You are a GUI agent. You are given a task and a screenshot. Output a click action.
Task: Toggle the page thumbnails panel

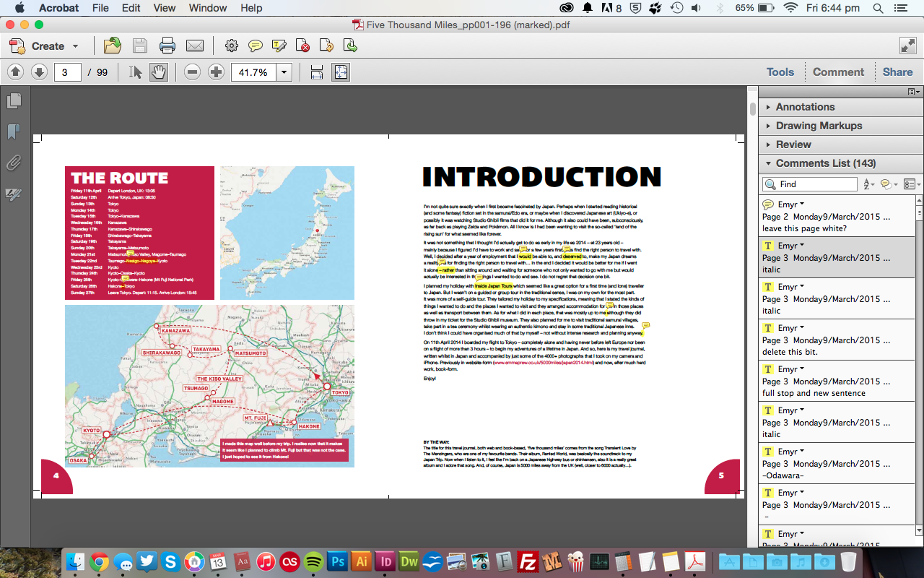pyautogui.click(x=14, y=101)
